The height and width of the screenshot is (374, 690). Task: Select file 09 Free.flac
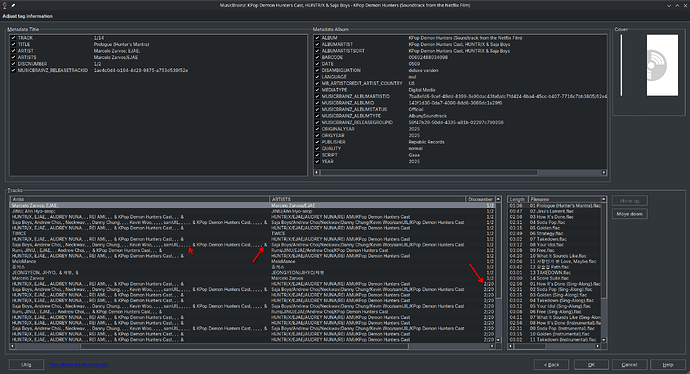tap(543, 250)
